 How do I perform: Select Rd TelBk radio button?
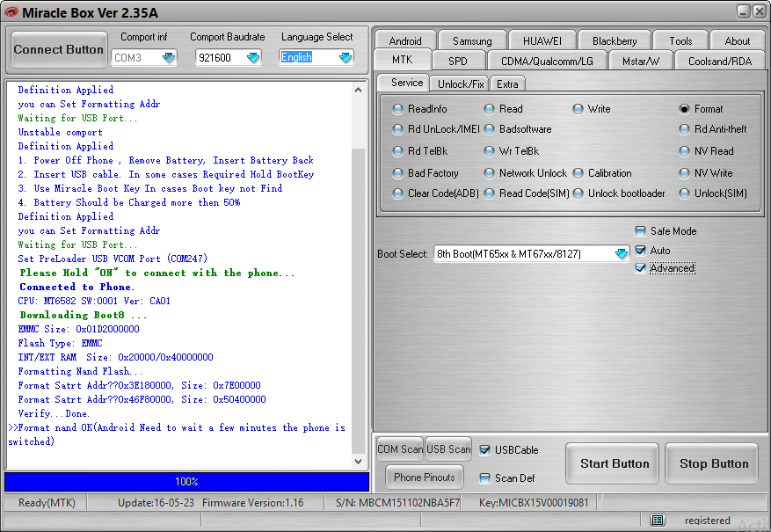[397, 151]
